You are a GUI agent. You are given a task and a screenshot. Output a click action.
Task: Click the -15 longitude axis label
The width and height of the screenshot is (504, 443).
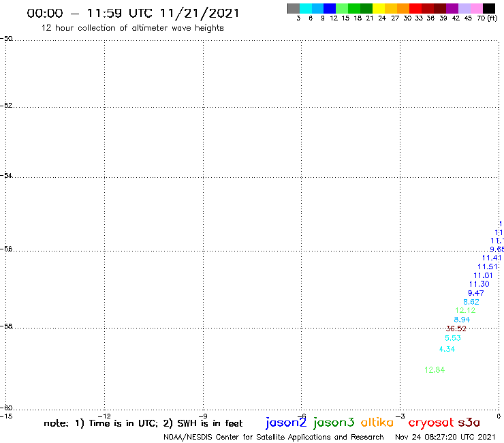6,416
